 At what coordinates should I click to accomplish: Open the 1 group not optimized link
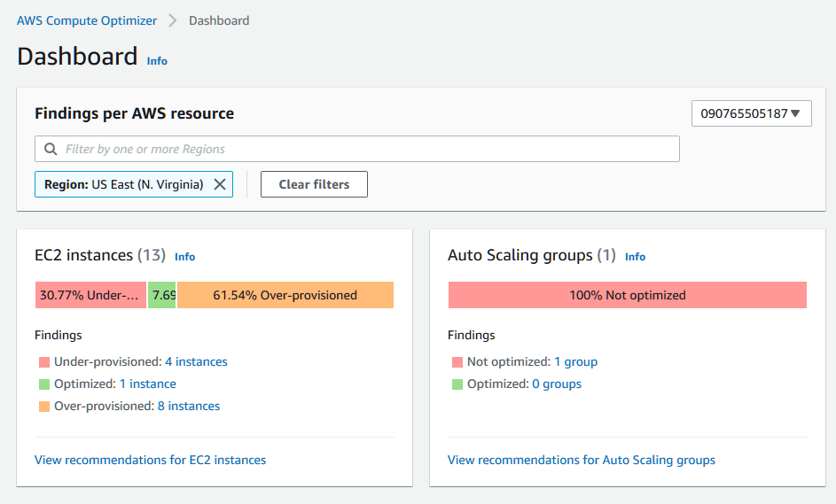click(x=575, y=361)
